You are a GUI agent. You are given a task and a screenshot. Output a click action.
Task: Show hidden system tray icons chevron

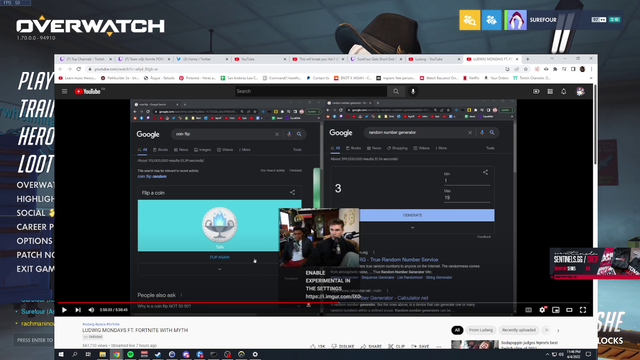click(547, 354)
